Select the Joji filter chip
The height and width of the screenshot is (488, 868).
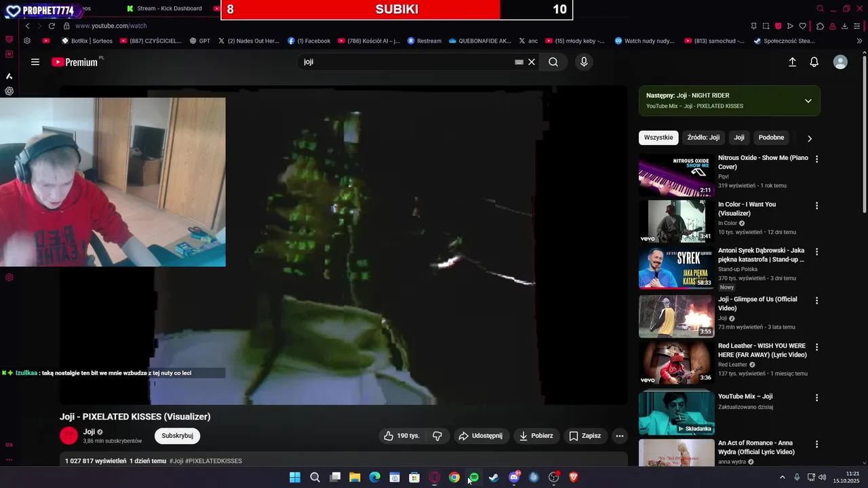click(739, 138)
